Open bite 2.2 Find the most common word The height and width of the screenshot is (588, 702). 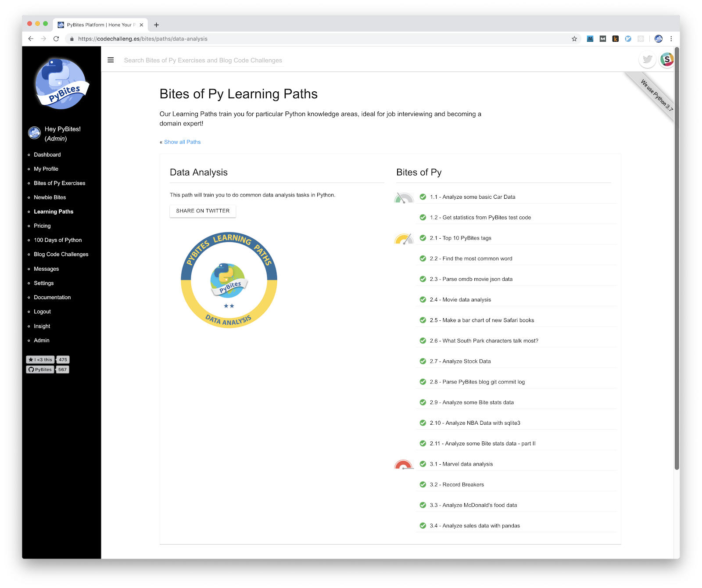click(x=471, y=258)
